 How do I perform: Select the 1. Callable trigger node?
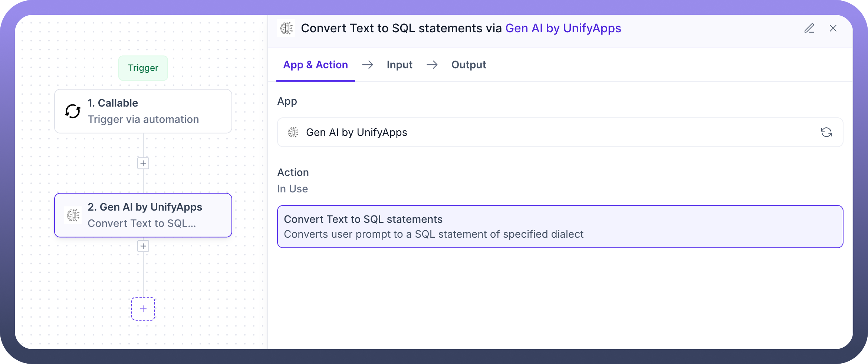(x=143, y=111)
